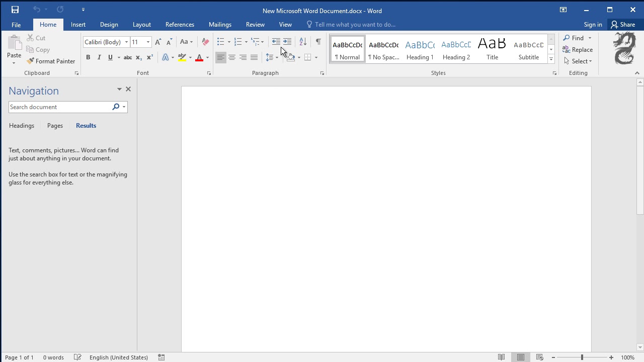The width and height of the screenshot is (644, 362).
Task: Apply the Heading 1 style
Action: (420, 49)
